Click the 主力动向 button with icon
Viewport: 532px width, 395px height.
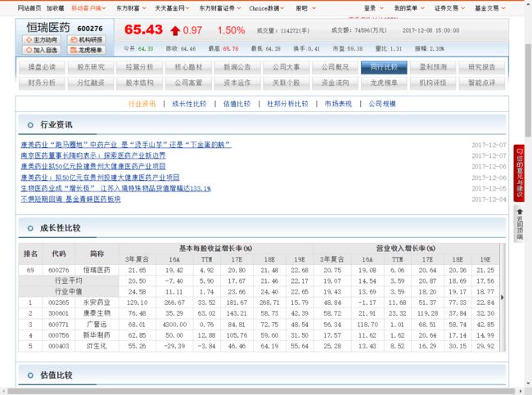(x=42, y=40)
